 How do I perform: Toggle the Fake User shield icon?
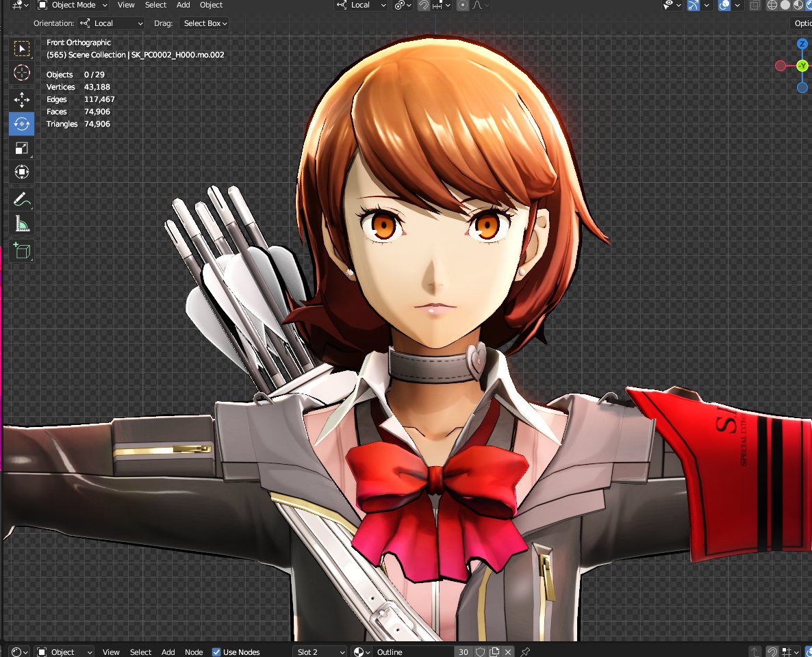tap(480, 652)
